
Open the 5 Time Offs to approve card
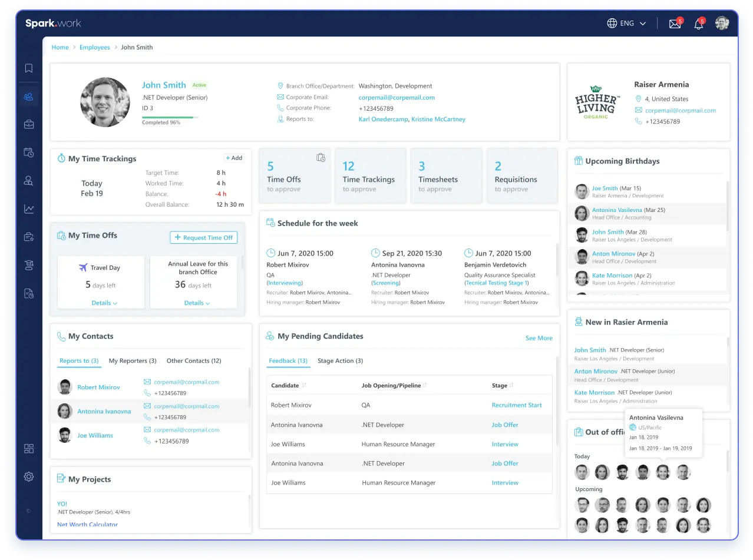295,176
